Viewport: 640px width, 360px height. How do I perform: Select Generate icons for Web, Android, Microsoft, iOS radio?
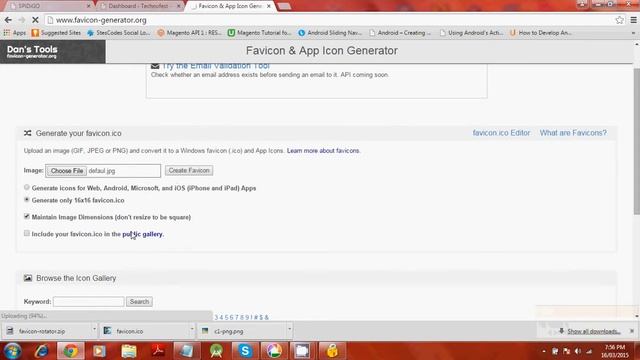tap(27, 187)
